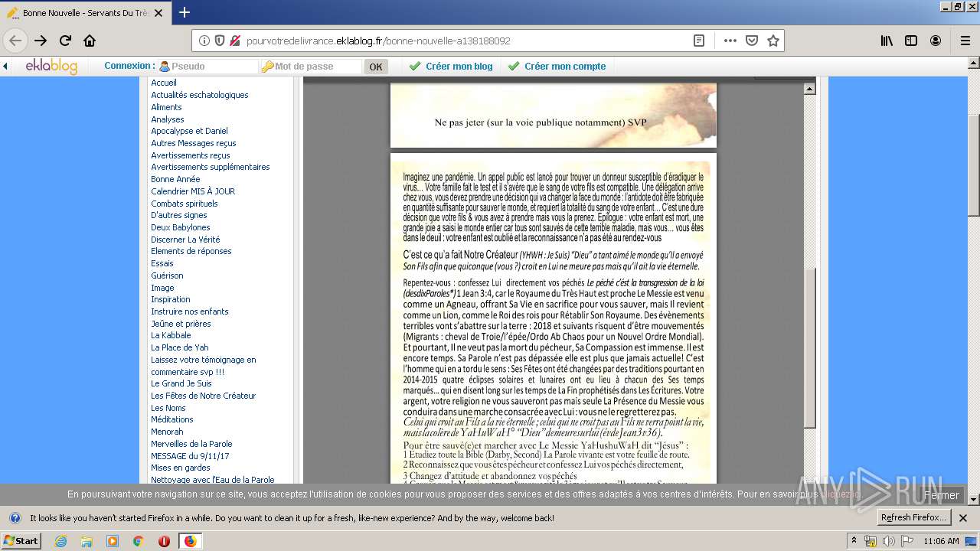980x551 pixels.
Task: Dismiss cookie banner with Fermer
Action: (x=941, y=495)
